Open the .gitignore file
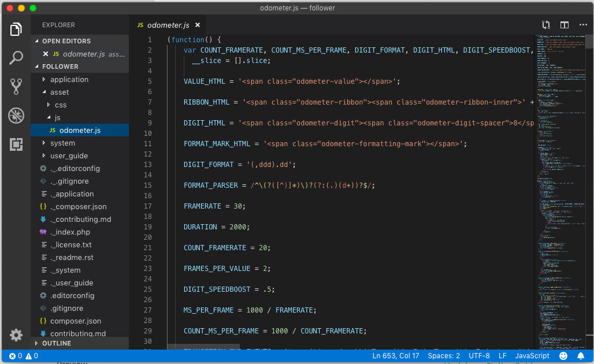This screenshot has width=594, height=364. (x=80, y=309)
